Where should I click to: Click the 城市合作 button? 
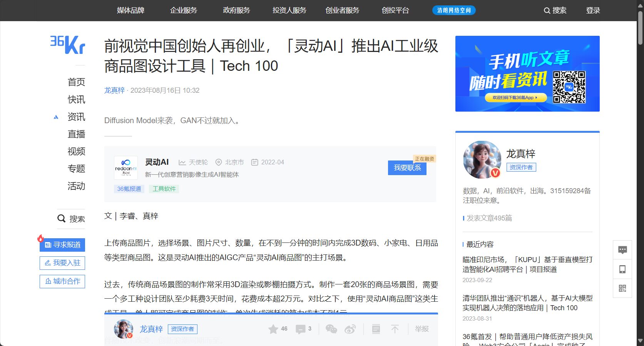pos(62,281)
